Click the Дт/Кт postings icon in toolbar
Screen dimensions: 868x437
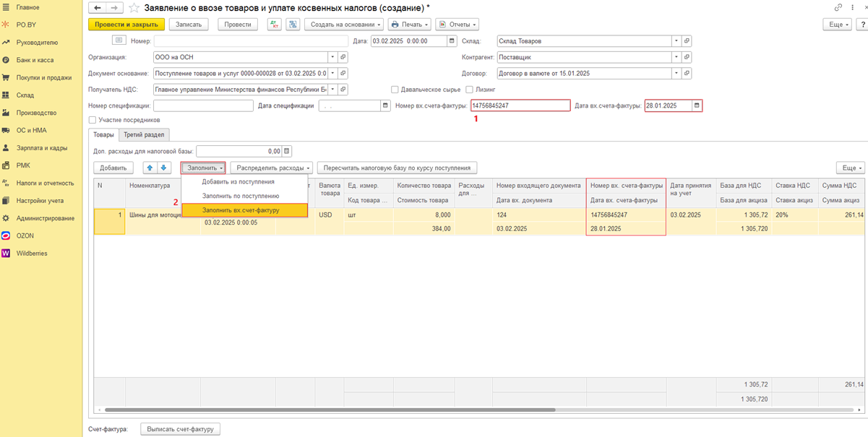pyautogui.click(x=274, y=25)
